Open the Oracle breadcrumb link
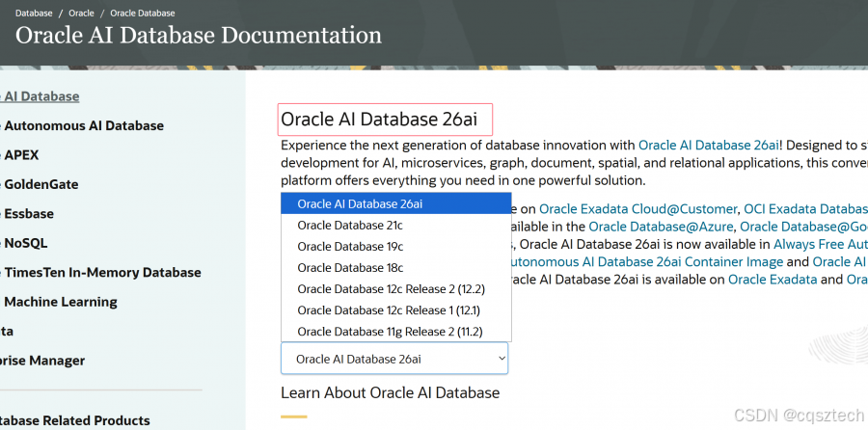 click(x=81, y=13)
